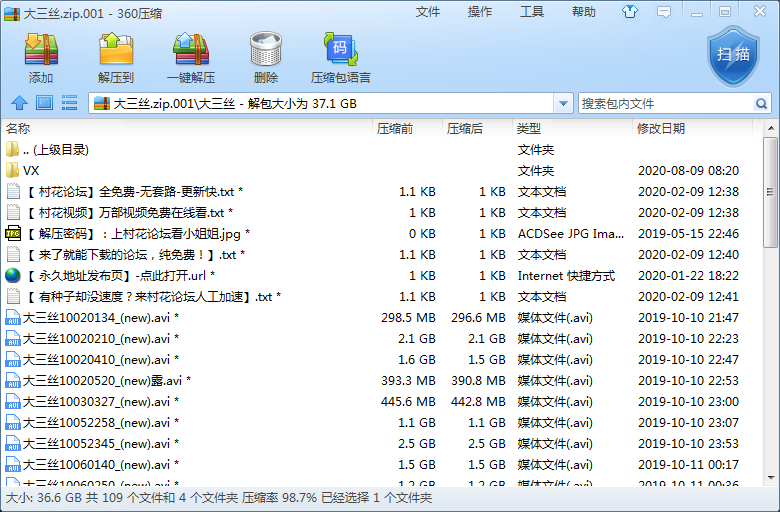780x512 pixels.
Task: Click the 一键解压 one-click extract icon
Action: coord(191,56)
